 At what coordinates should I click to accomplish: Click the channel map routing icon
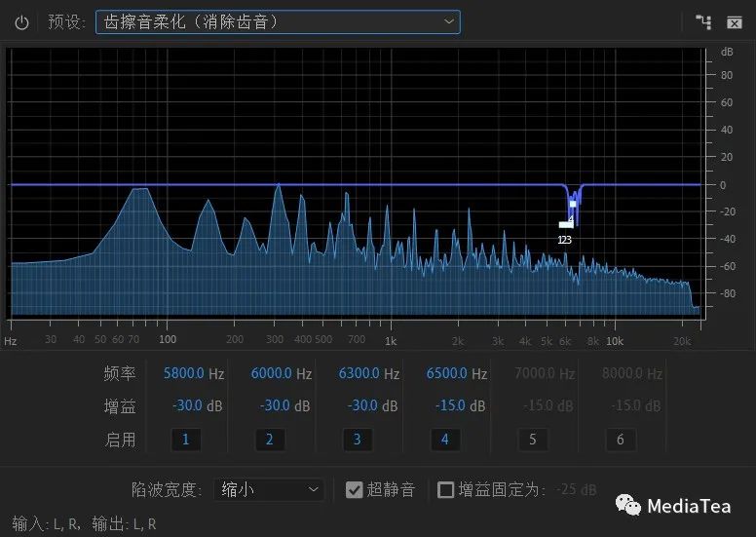click(703, 22)
